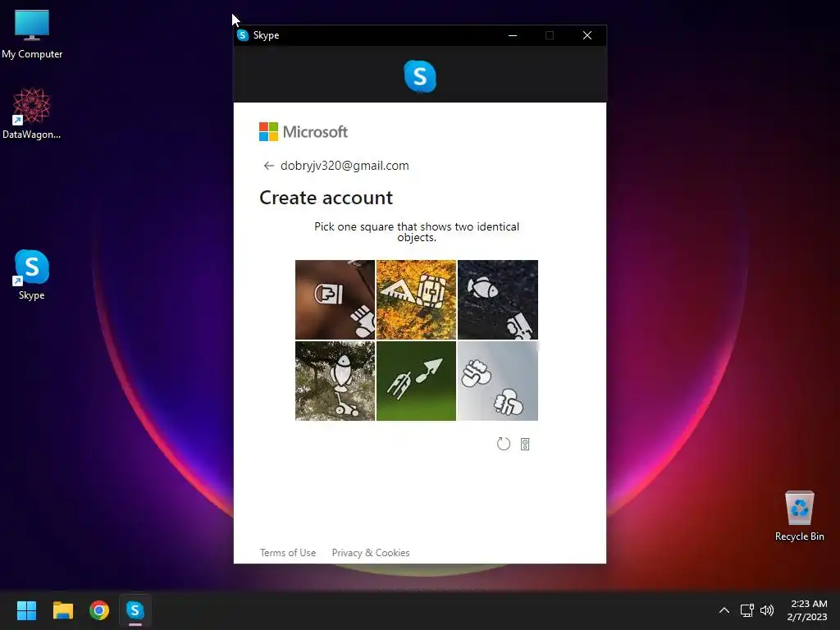Switch to audio challenge speaker icon

point(525,444)
